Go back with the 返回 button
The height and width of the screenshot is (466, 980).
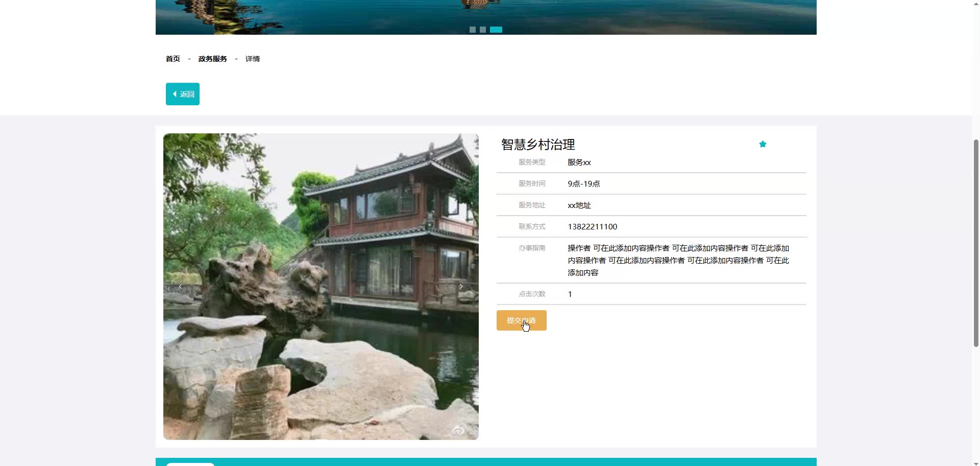click(x=183, y=94)
